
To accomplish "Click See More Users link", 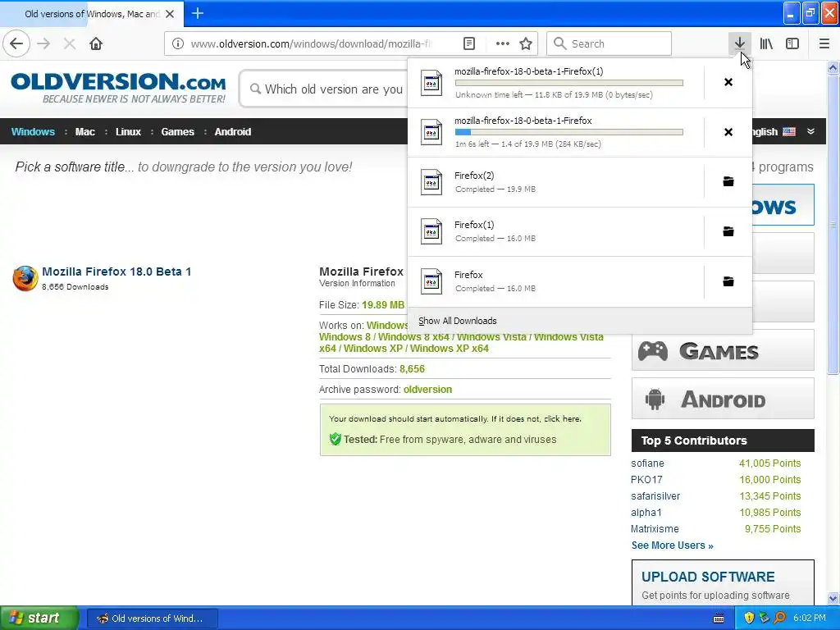I will (x=673, y=546).
